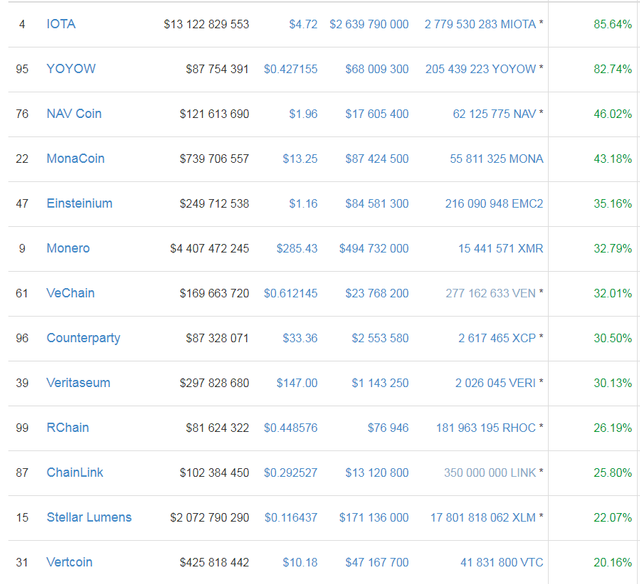This screenshot has width=640, height=584.
Task: Click Einsteinium volume $84 581 300
Action: click(377, 204)
